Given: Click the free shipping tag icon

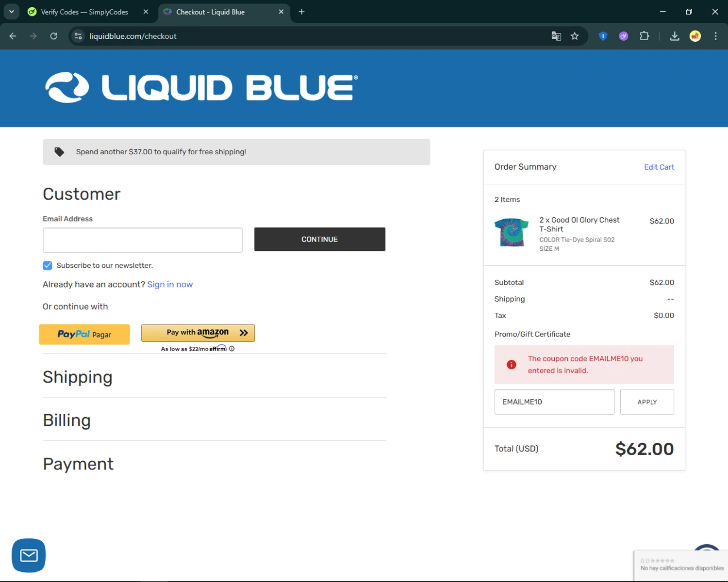Looking at the screenshot, I should [x=59, y=152].
